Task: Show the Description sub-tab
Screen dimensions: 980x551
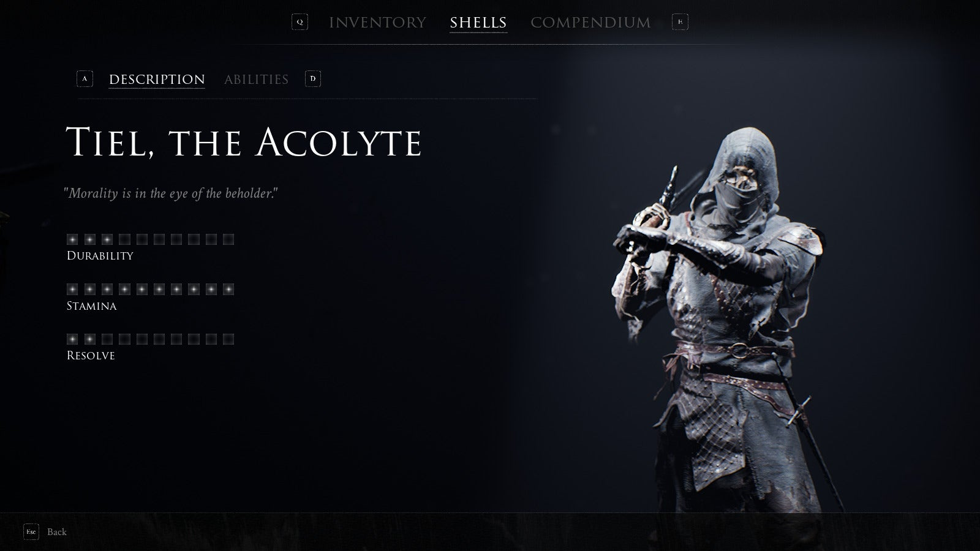Action: point(157,80)
